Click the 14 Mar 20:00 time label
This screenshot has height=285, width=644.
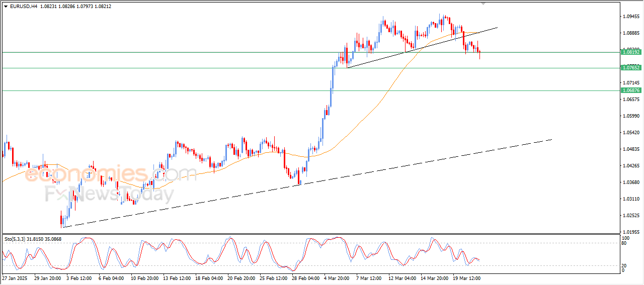tap(435, 278)
